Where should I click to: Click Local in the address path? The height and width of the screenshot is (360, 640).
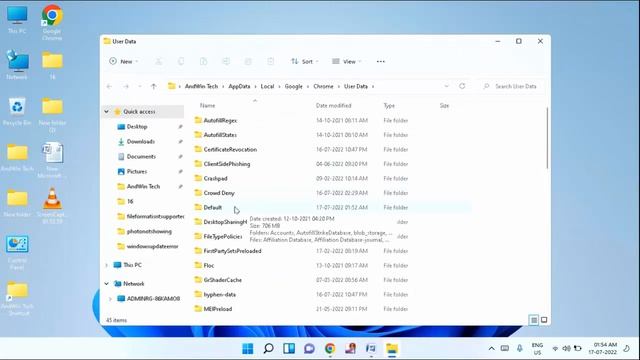(267, 86)
